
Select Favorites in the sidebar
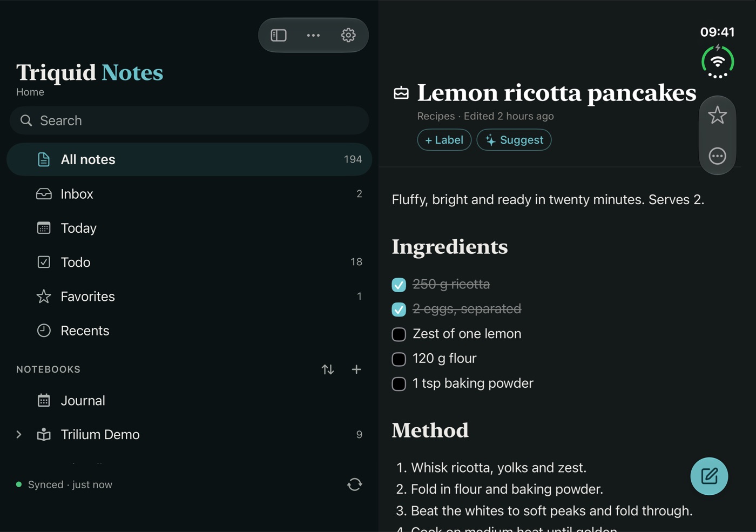click(x=189, y=297)
